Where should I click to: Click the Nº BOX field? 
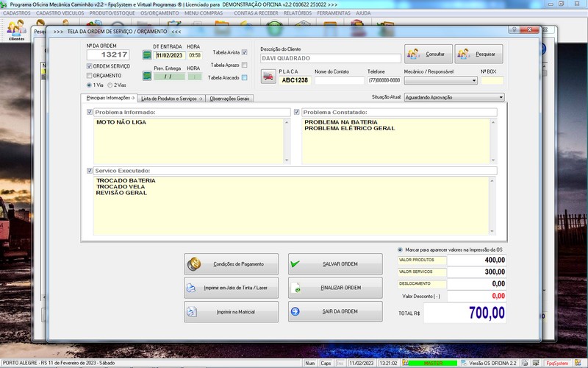pos(492,80)
